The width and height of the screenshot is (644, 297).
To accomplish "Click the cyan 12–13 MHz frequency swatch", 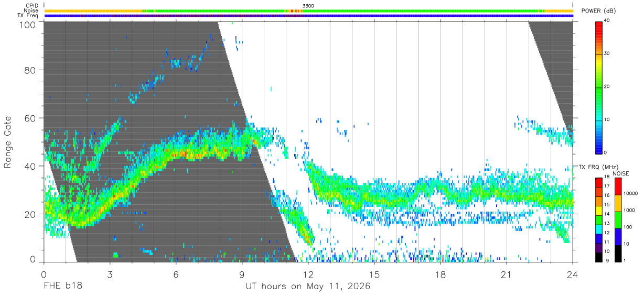I will (x=598, y=229).
